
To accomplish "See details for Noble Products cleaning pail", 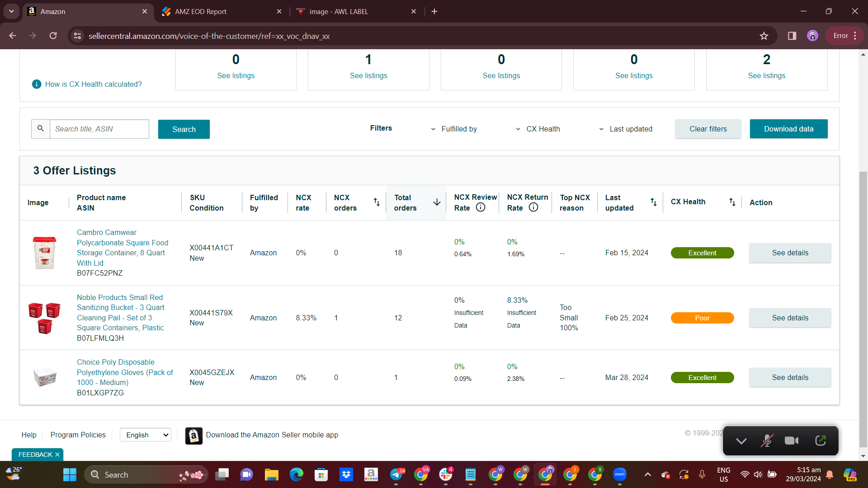I will pos(790,318).
